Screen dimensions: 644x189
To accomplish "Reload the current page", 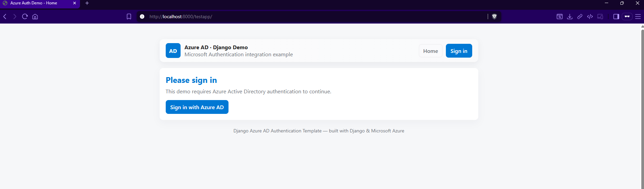I will (x=25, y=17).
